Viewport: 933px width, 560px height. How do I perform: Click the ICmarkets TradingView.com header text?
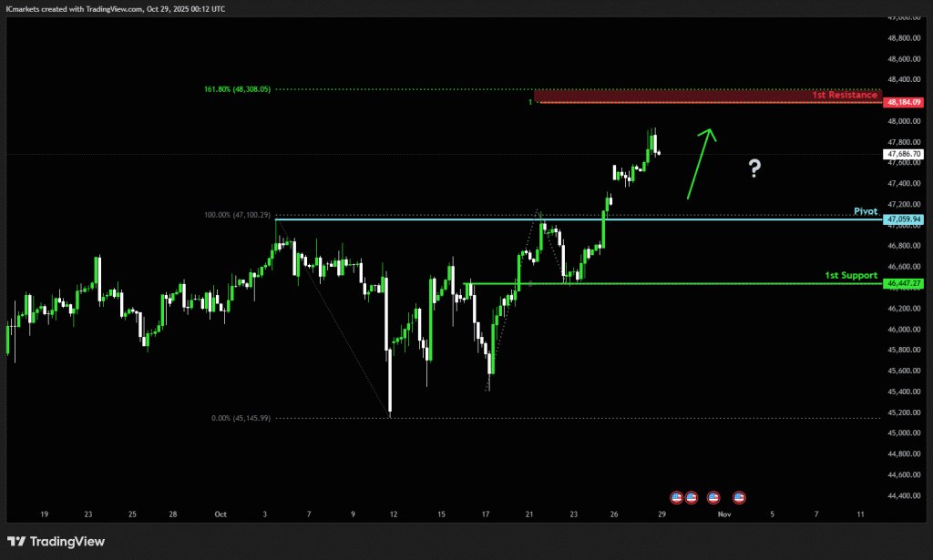116,8
